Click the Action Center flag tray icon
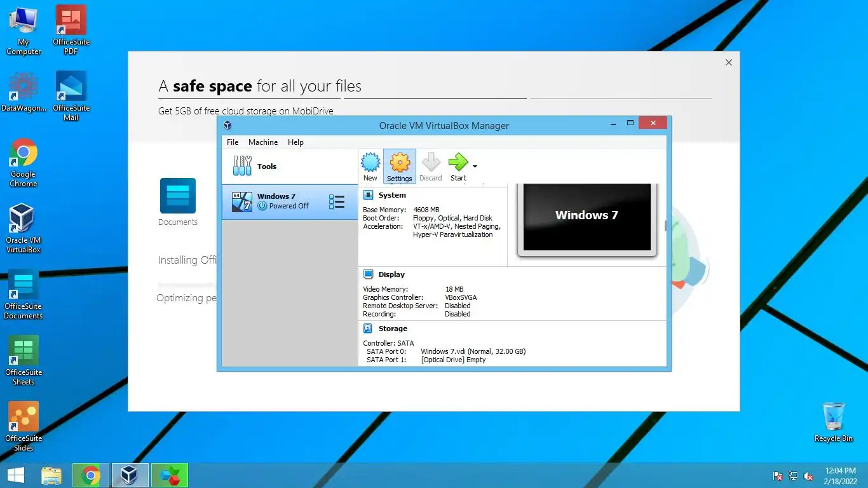Viewport: 868px width, 488px height. (778, 476)
